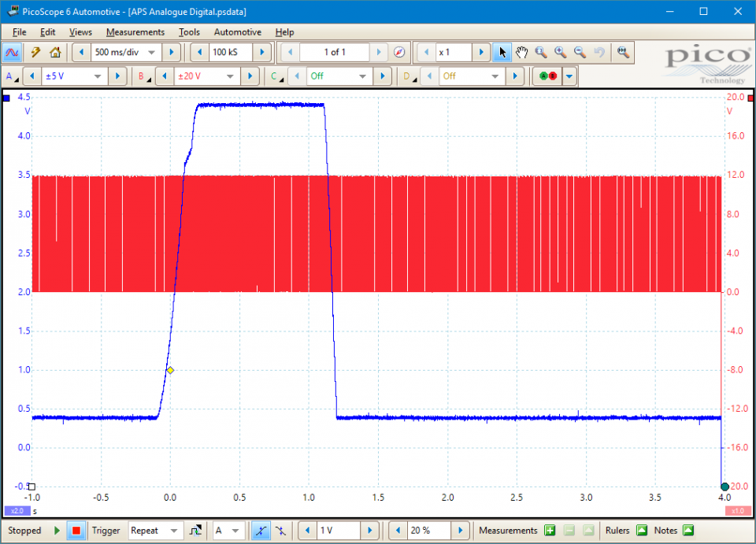
Task: Click the zoom-out magnifier tool
Action: point(580,53)
